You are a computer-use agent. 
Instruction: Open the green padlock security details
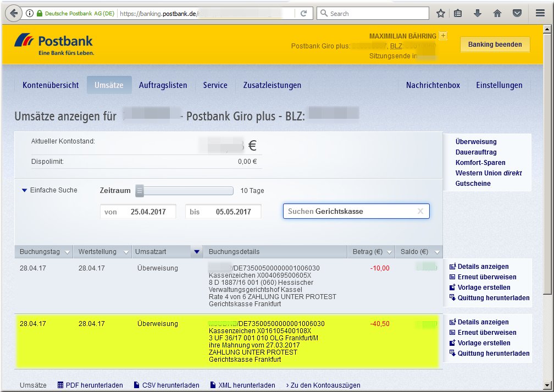[x=39, y=13]
